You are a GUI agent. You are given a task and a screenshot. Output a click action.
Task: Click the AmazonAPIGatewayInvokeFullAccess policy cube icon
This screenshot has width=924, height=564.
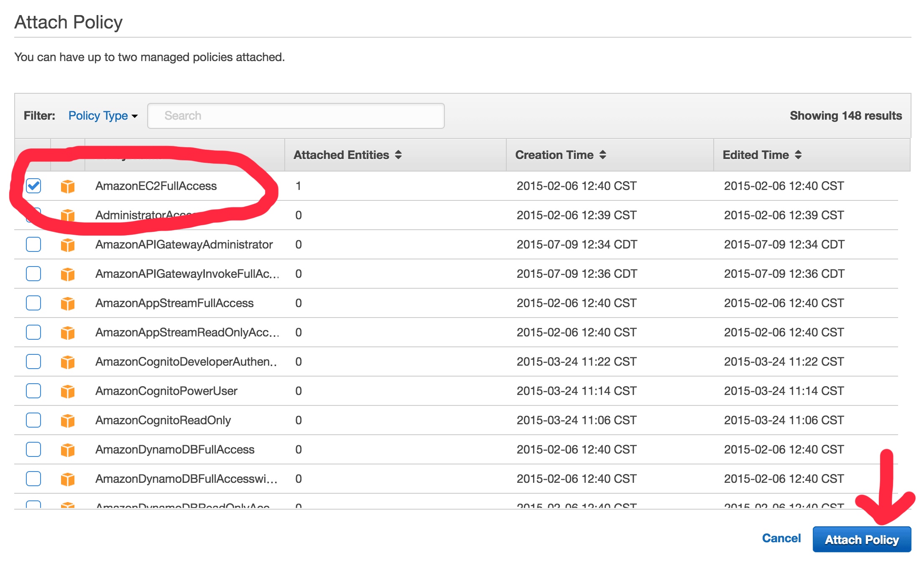pyautogui.click(x=68, y=274)
